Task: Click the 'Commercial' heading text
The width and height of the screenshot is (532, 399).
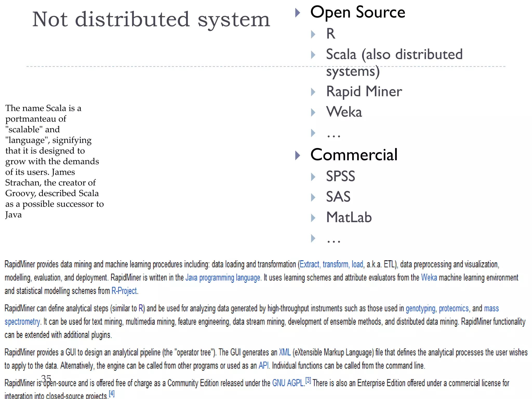Action: 354,155
